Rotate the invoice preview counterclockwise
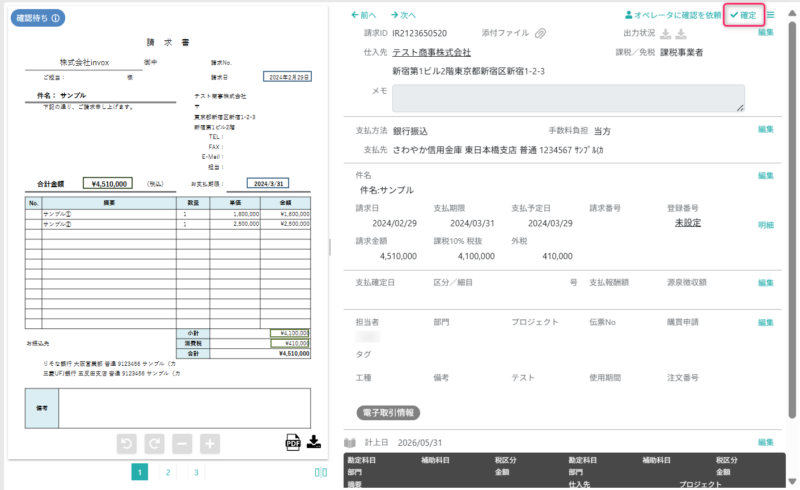 [127, 444]
